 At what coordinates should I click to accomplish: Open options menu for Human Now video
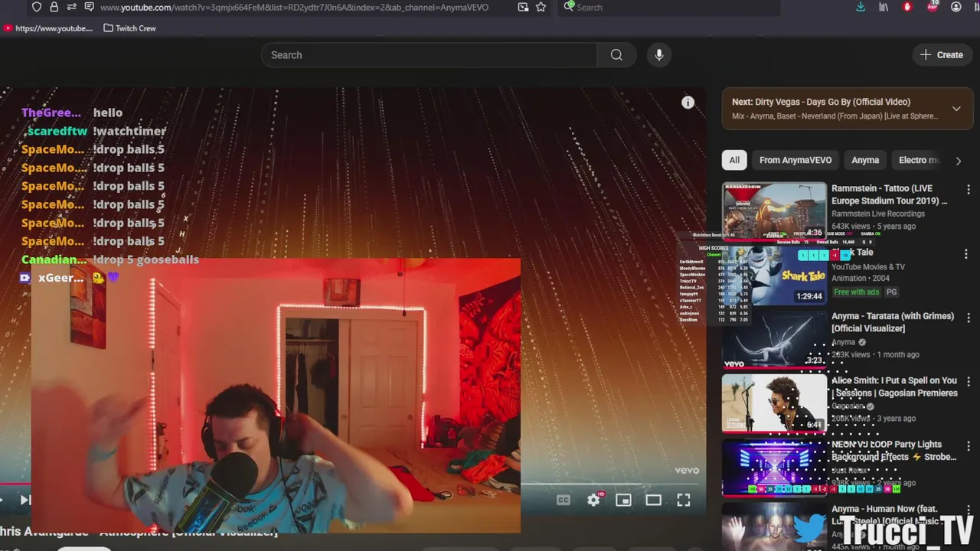tap(968, 509)
